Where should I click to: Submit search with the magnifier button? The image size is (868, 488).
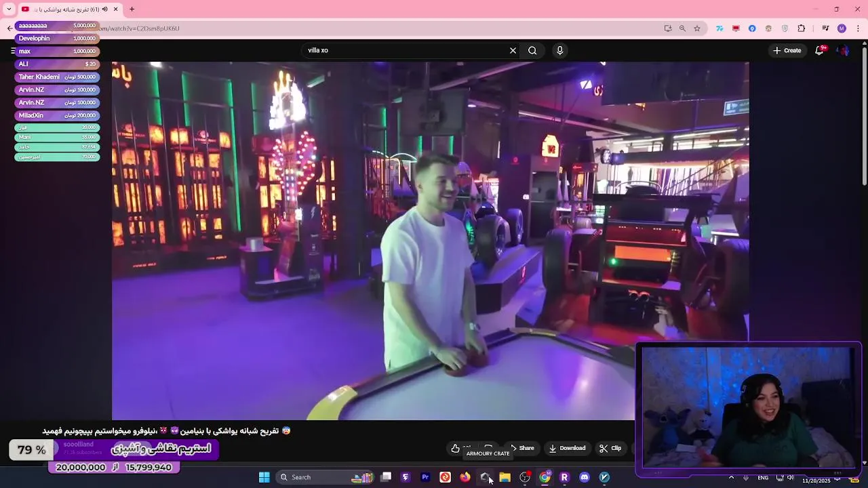pyautogui.click(x=532, y=50)
